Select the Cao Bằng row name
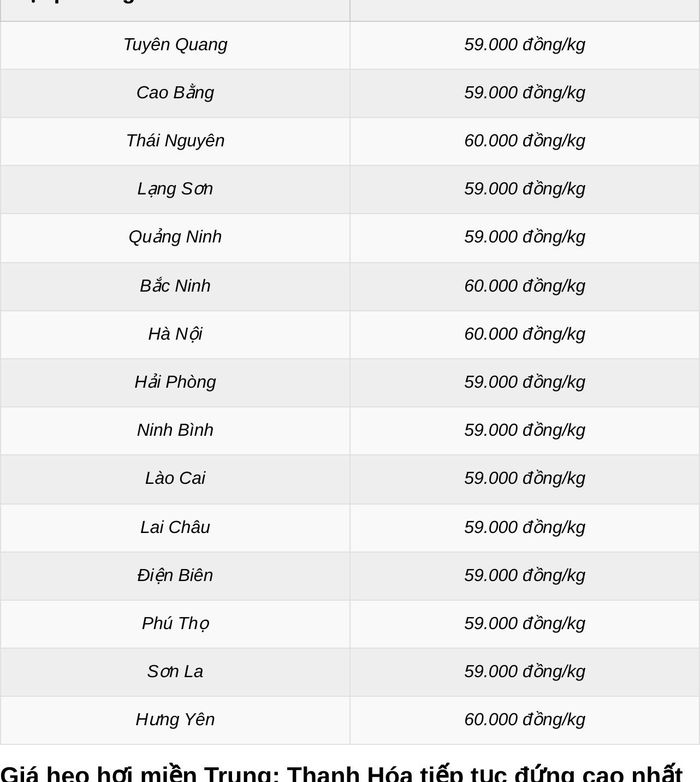 tap(175, 93)
